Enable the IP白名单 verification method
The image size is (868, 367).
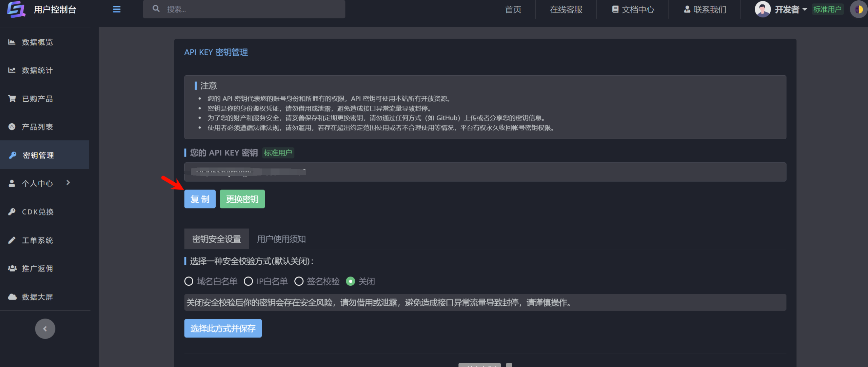pyautogui.click(x=249, y=281)
